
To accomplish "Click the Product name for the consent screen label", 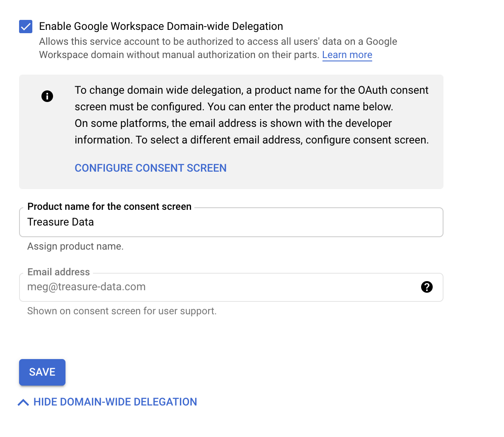I will (109, 206).
